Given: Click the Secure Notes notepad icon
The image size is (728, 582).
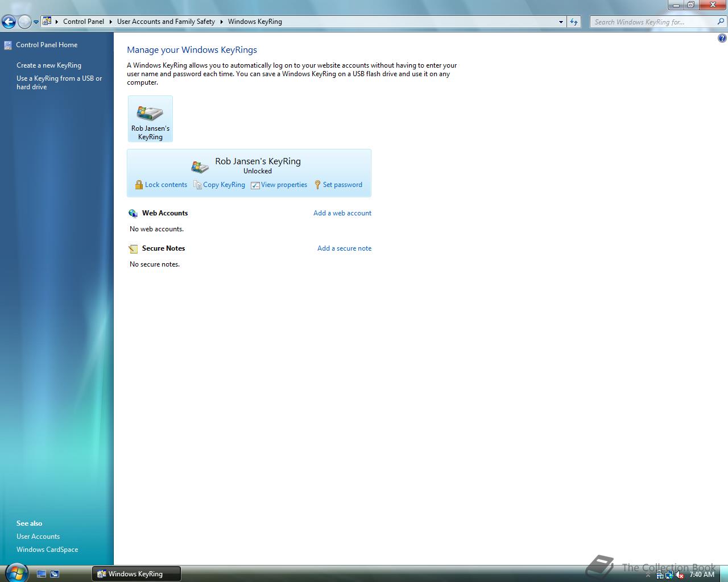Looking at the screenshot, I should [x=133, y=249].
